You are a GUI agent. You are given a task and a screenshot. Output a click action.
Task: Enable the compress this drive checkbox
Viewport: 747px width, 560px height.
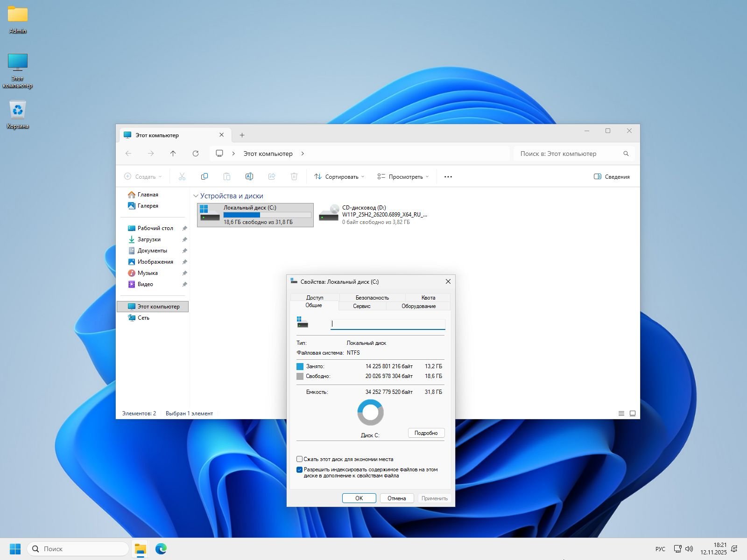click(300, 459)
